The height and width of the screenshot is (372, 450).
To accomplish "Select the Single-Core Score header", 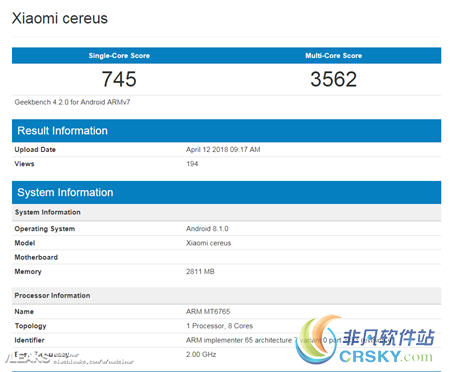I will point(119,56).
